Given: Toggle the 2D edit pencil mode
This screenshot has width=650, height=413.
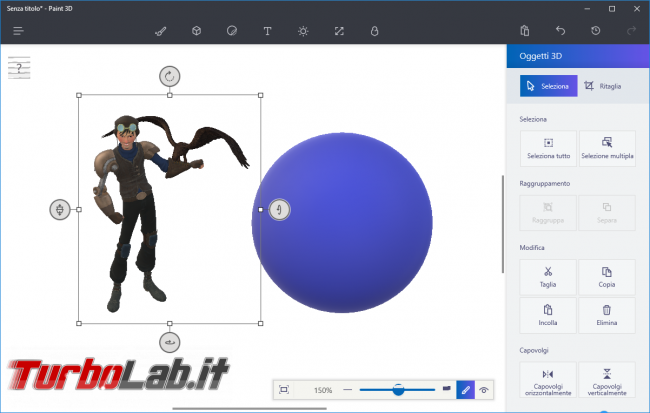Looking at the screenshot, I should [466, 390].
